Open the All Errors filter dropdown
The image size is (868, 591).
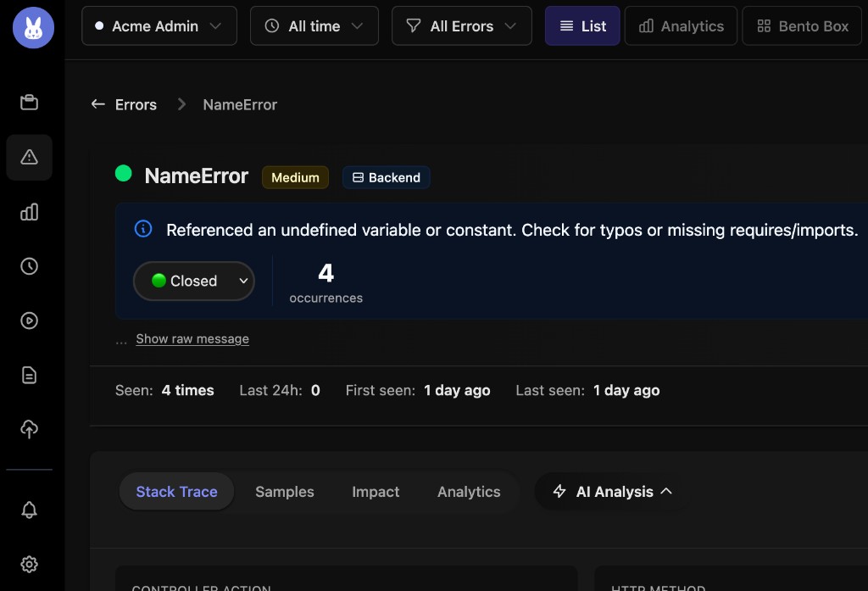pyautogui.click(x=462, y=25)
